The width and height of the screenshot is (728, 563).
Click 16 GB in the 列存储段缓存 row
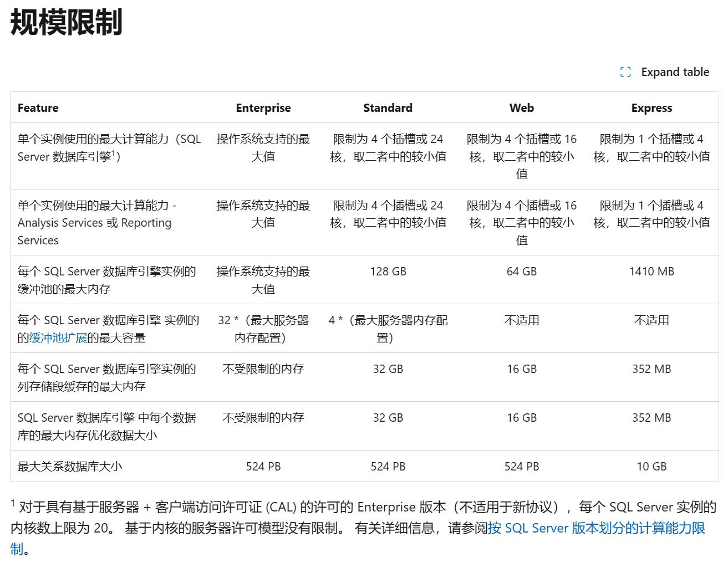[522, 369]
